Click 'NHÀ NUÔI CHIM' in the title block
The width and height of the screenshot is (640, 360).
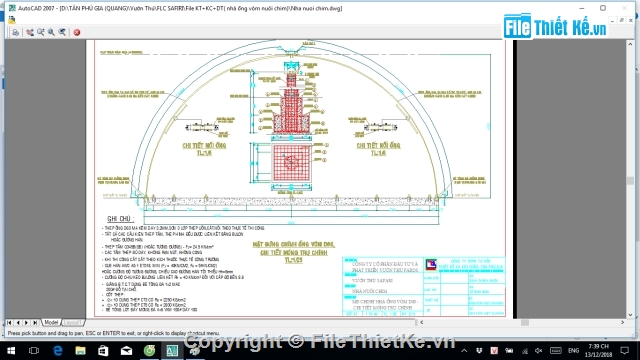(369, 291)
